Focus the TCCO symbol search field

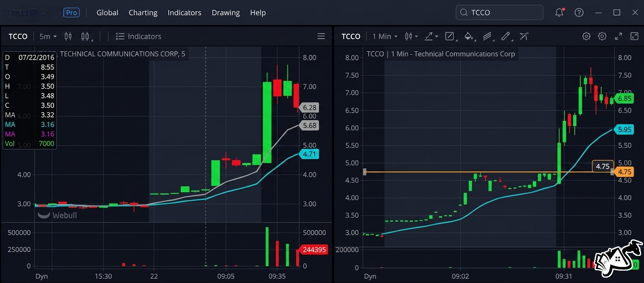click(499, 13)
